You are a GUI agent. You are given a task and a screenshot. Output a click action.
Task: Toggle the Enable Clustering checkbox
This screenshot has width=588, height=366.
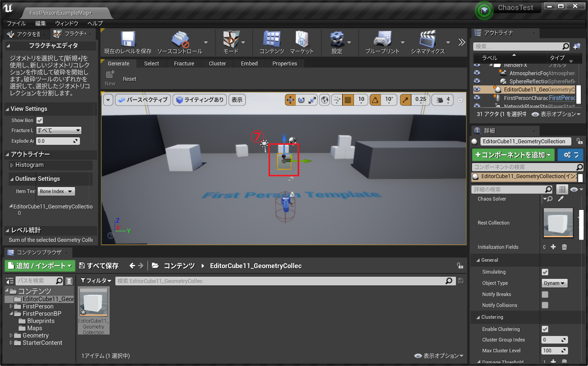point(545,329)
